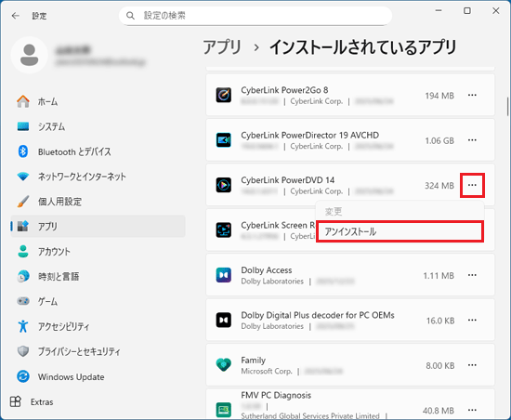This screenshot has width=511, height=420.
Task: Click the apps list vertical scrollbar
Action: pos(507,107)
